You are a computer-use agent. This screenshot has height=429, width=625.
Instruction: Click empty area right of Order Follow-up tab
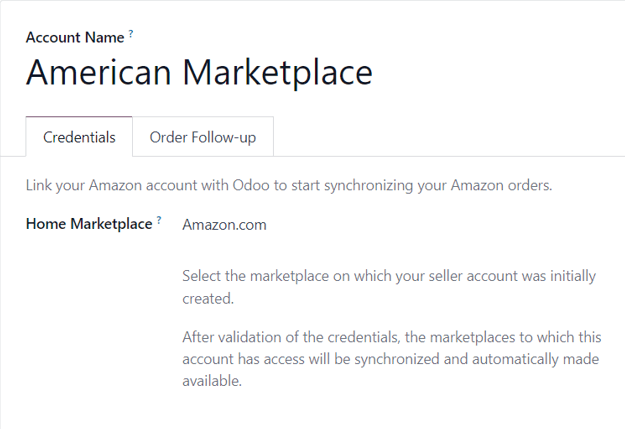(x=450, y=137)
